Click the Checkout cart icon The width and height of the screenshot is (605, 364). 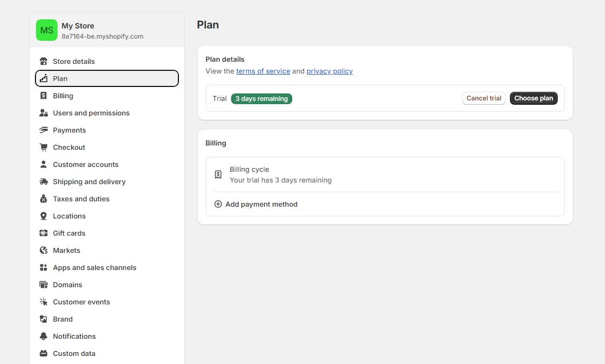(x=44, y=147)
